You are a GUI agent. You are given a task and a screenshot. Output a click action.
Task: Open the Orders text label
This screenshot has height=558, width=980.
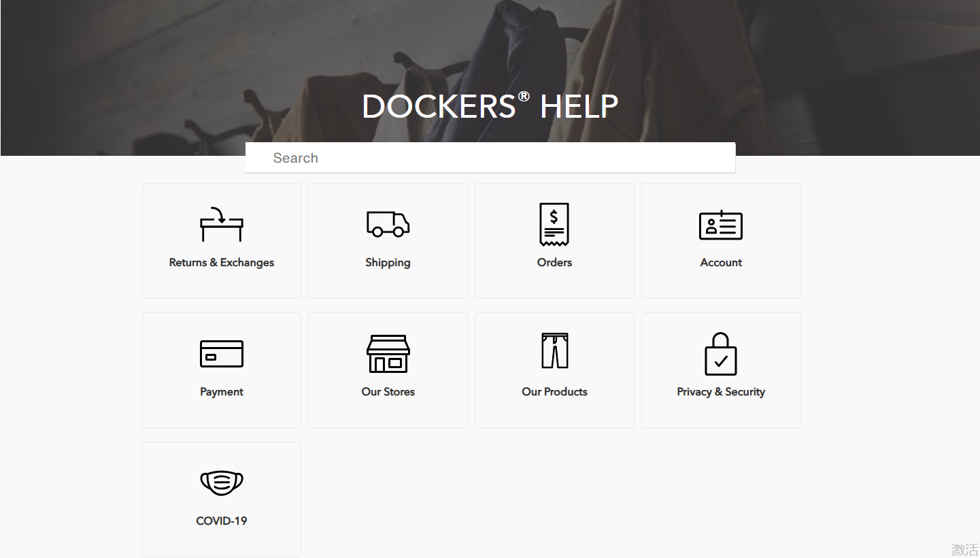[554, 263]
